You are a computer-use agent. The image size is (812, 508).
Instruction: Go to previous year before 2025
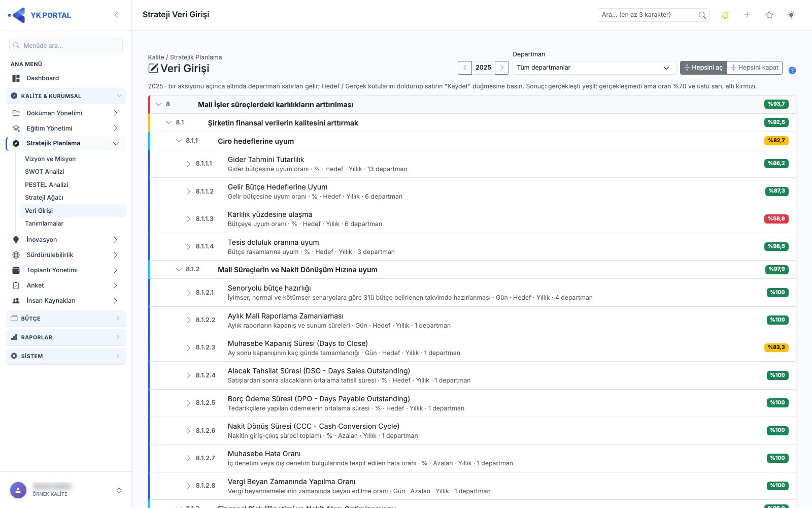pyautogui.click(x=465, y=68)
